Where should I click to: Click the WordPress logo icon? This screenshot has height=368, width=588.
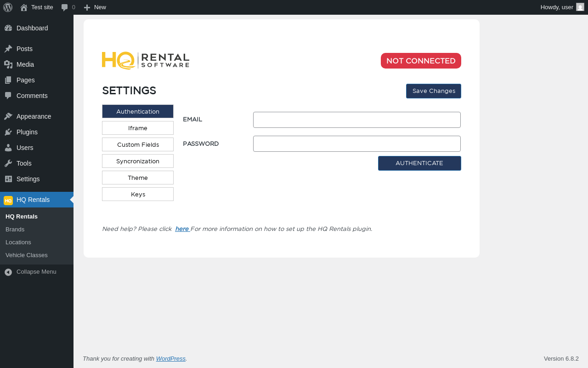click(8, 7)
